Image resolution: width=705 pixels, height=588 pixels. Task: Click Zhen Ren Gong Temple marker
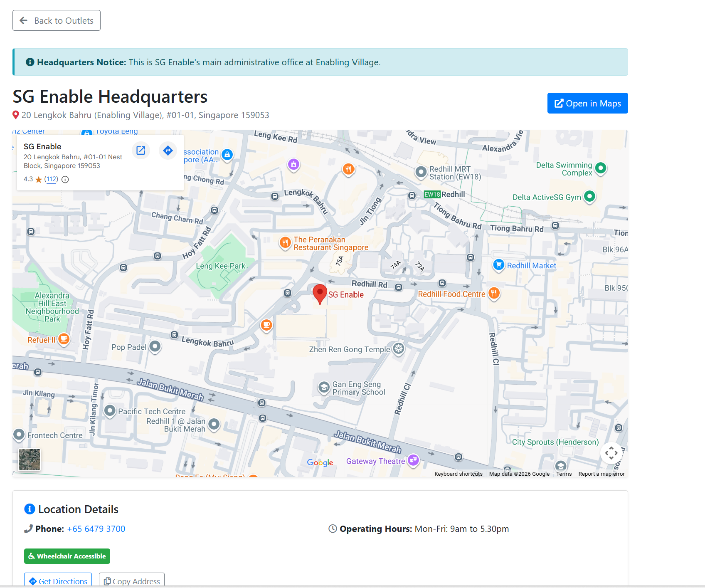(399, 348)
